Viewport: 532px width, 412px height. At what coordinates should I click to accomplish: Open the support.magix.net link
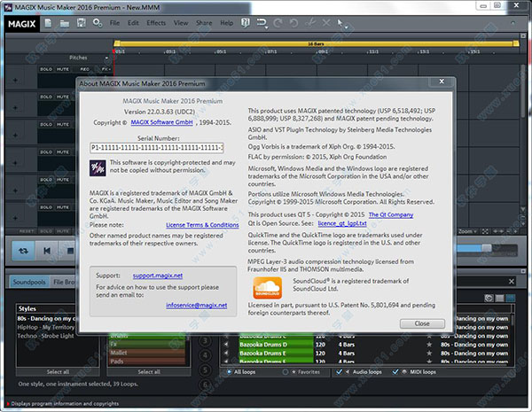pyautogui.click(x=158, y=276)
